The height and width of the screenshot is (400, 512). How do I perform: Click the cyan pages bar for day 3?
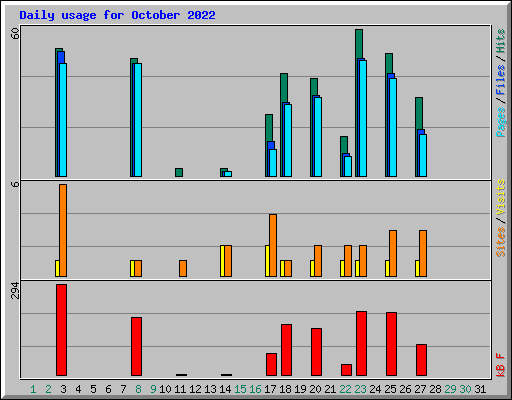coord(63,120)
